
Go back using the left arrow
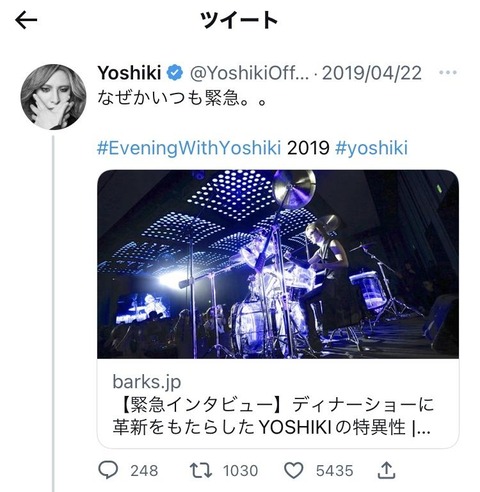(x=26, y=20)
